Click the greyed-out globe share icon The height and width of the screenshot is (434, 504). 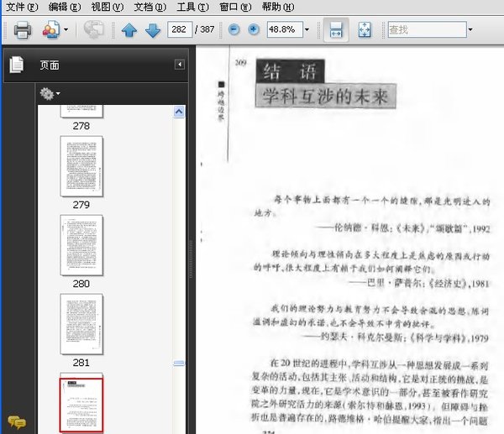tap(93, 30)
